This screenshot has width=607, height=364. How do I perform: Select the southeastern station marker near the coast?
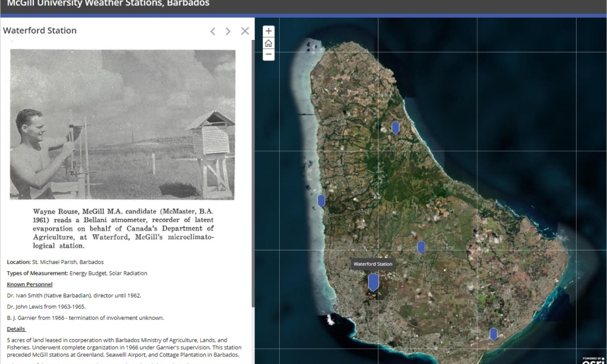(x=493, y=334)
